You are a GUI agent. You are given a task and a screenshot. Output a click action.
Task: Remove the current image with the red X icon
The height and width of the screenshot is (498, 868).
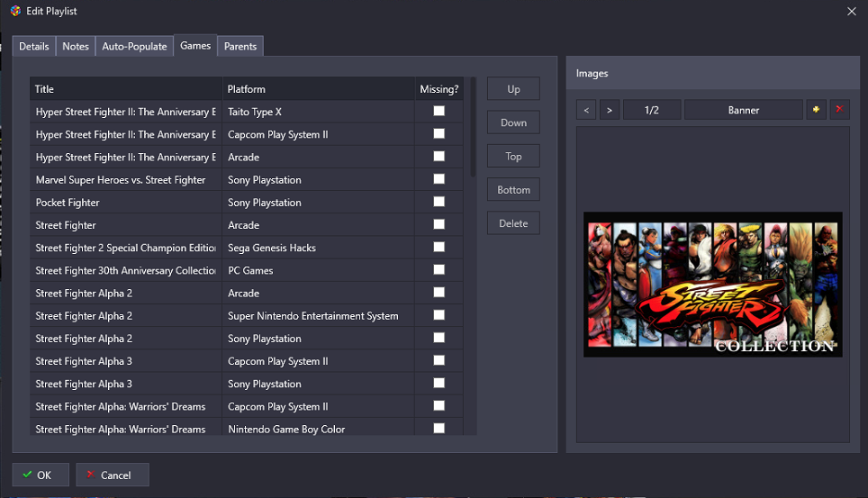point(839,110)
